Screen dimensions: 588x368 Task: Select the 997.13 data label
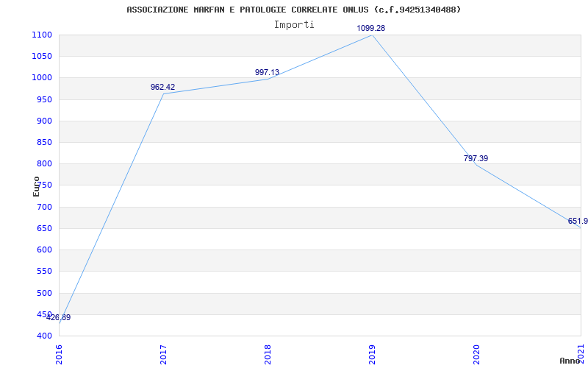pos(267,72)
